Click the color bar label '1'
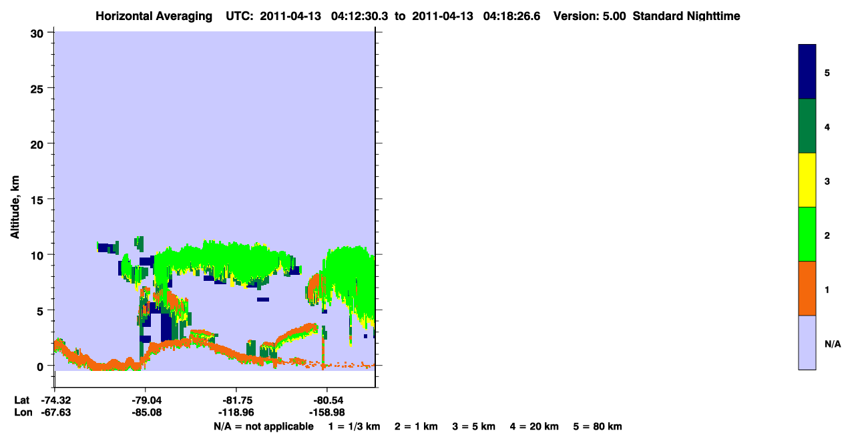868x445 pixels. point(827,289)
